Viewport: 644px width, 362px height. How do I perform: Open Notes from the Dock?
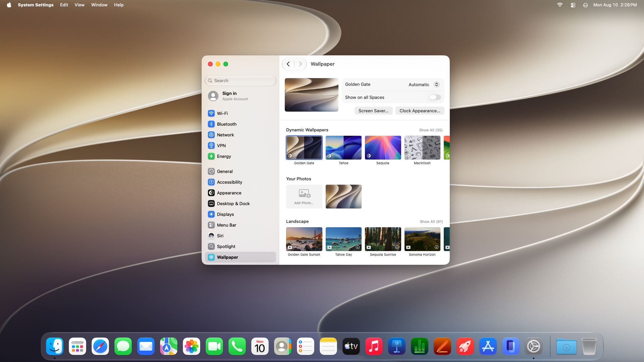[x=328, y=346]
